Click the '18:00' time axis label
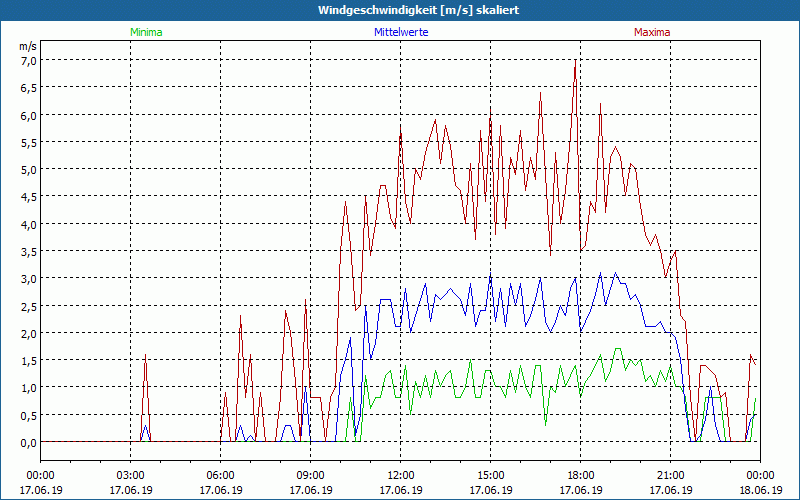This screenshot has height=500, width=800. pos(581,476)
